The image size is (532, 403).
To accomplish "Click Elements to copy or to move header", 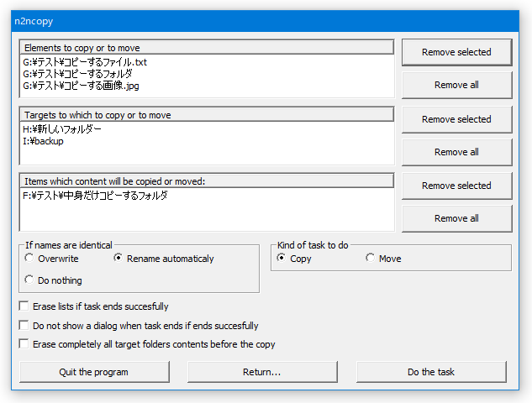I will (207, 48).
